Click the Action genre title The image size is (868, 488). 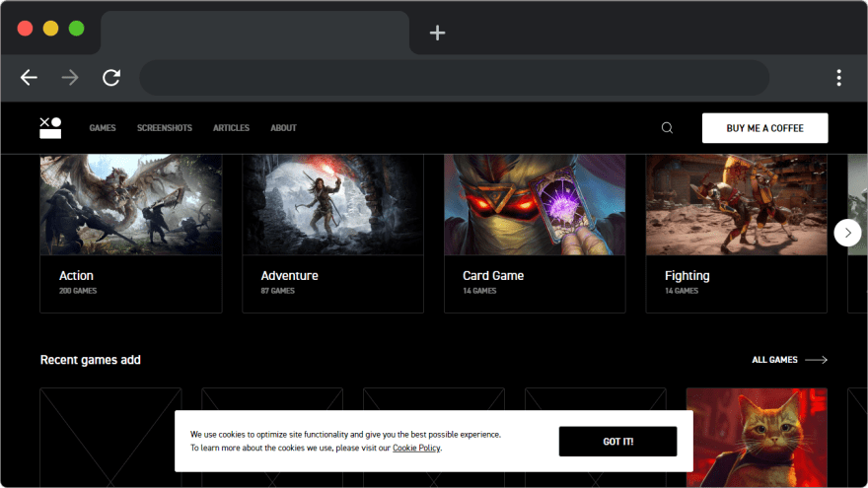click(76, 275)
